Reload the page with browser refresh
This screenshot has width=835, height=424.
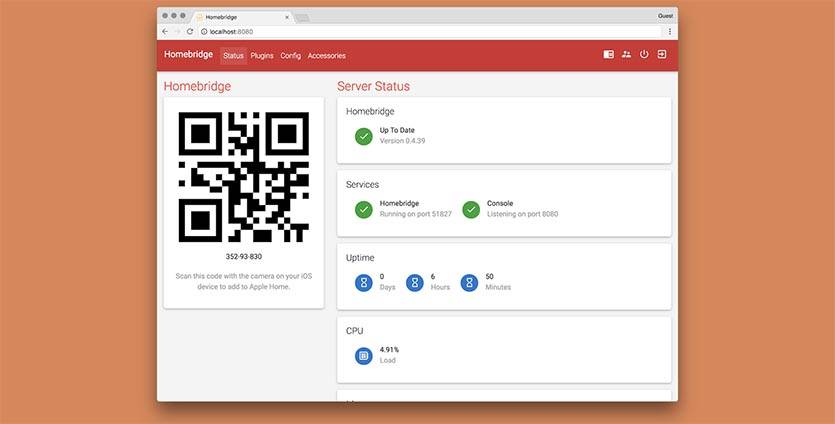(x=191, y=32)
